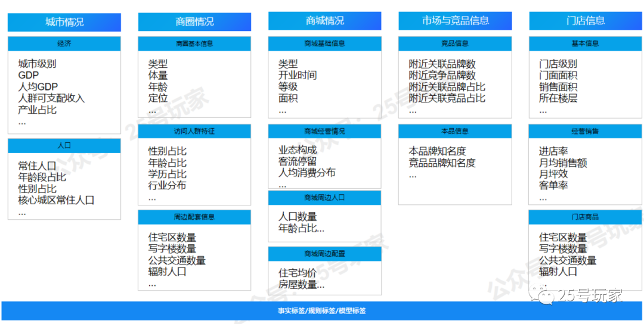Select 人均消费分布 in 商城经营情况
This screenshot has width=644, height=324.
click(x=306, y=173)
